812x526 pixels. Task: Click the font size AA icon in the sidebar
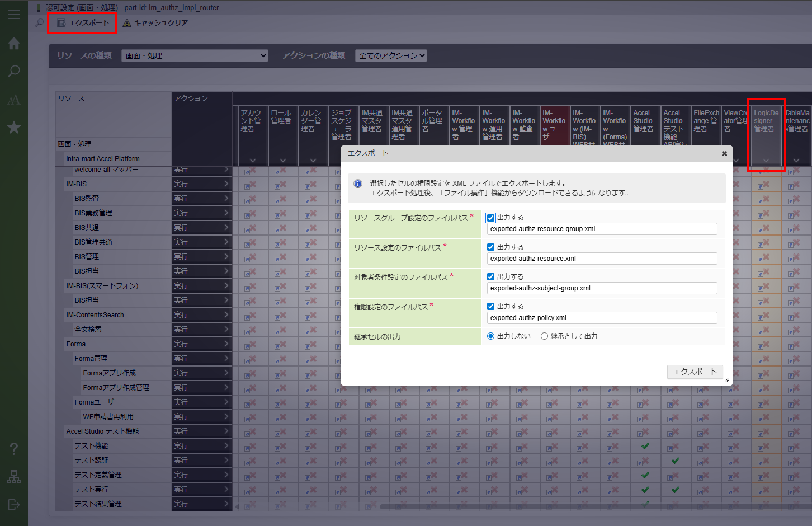point(14,100)
